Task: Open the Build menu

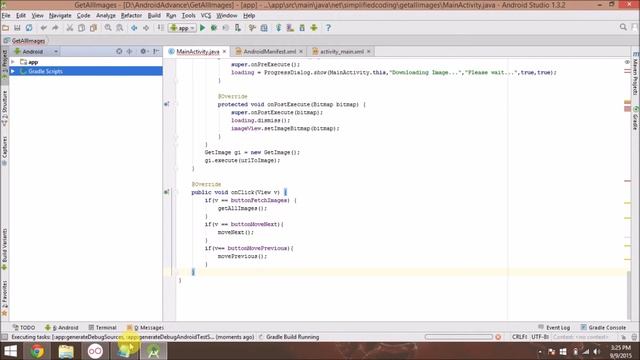Action: (154, 16)
